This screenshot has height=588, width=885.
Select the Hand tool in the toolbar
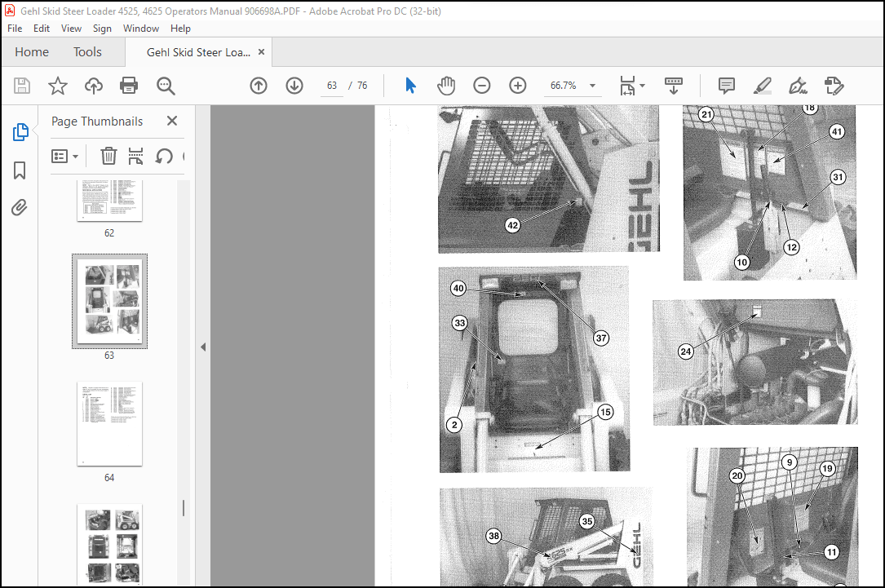click(x=446, y=85)
